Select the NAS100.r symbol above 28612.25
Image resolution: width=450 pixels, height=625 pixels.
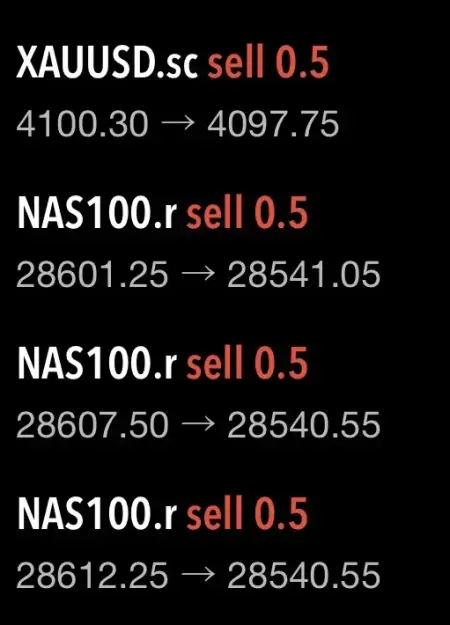tap(97, 513)
